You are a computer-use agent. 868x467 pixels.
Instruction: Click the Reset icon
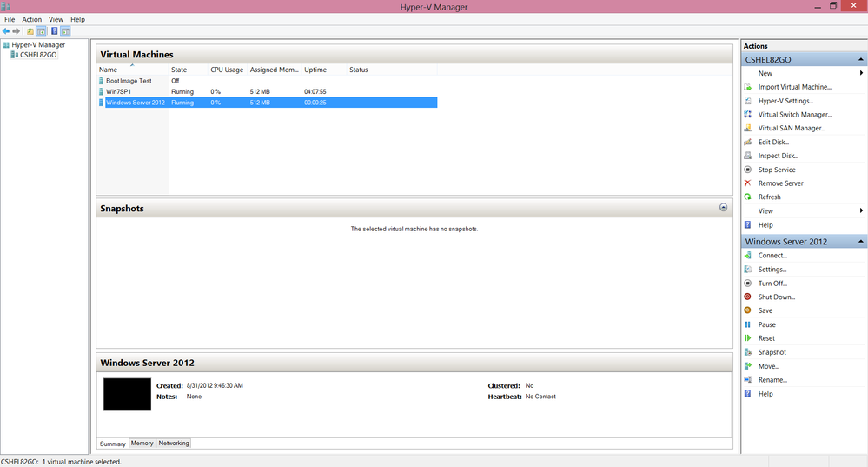tap(748, 338)
